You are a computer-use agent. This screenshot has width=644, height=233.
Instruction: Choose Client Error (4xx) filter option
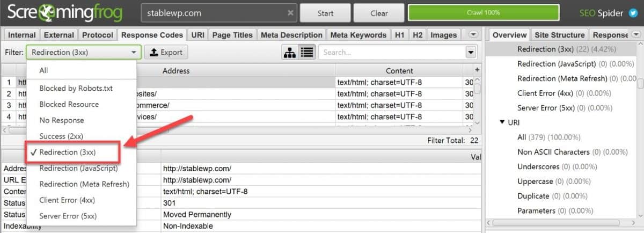[x=81, y=200]
